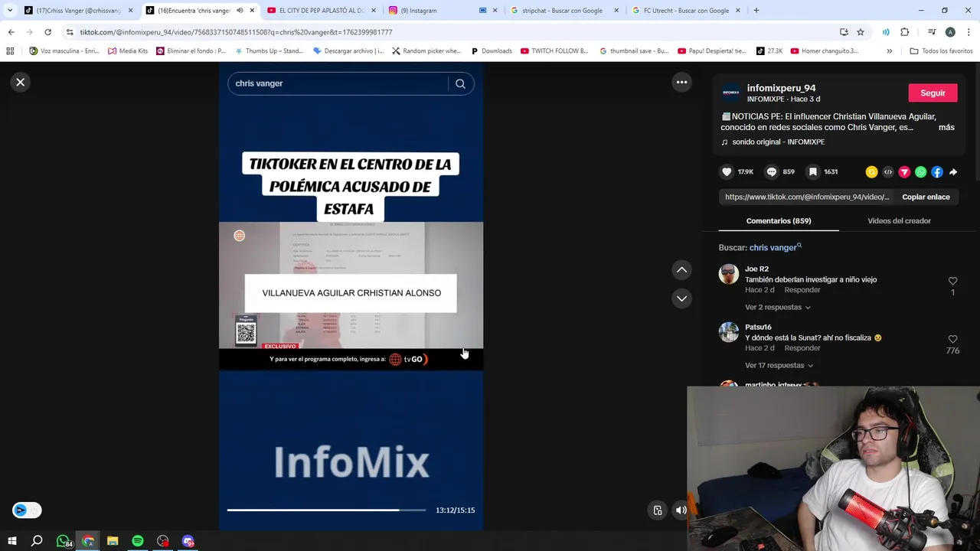This screenshot has height=551, width=980.
Task: Reload the current page
Action: pyautogui.click(x=47, y=32)
